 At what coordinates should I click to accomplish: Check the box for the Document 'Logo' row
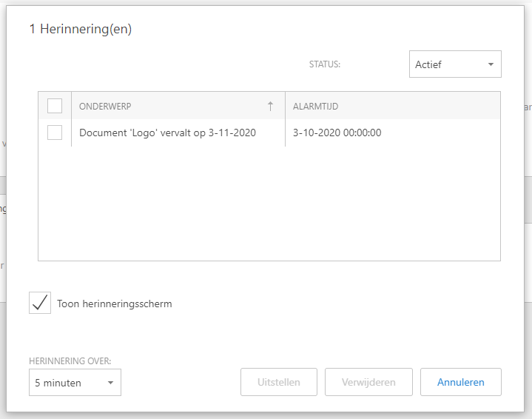pyautogui.click(x=55, y=133)
